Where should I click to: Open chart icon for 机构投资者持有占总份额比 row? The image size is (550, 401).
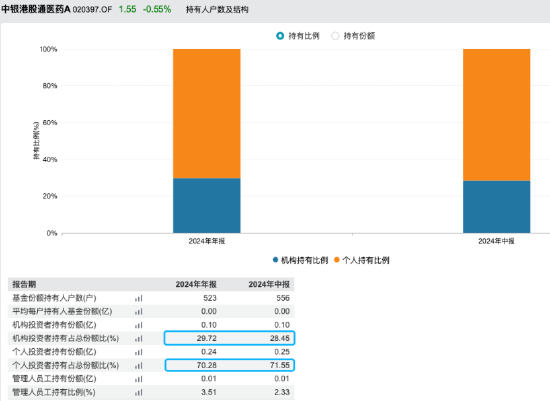[x=139, y=339]
